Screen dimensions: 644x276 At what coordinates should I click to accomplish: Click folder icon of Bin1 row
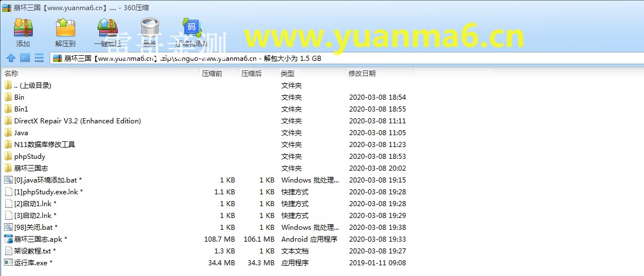click(x=8, y=109)
